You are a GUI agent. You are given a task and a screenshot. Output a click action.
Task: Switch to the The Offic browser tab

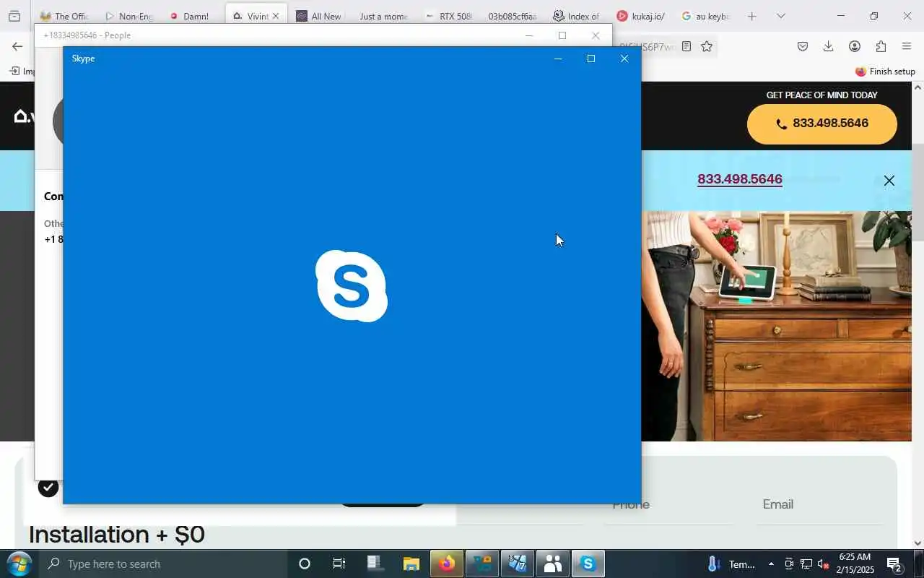point(64,16)
